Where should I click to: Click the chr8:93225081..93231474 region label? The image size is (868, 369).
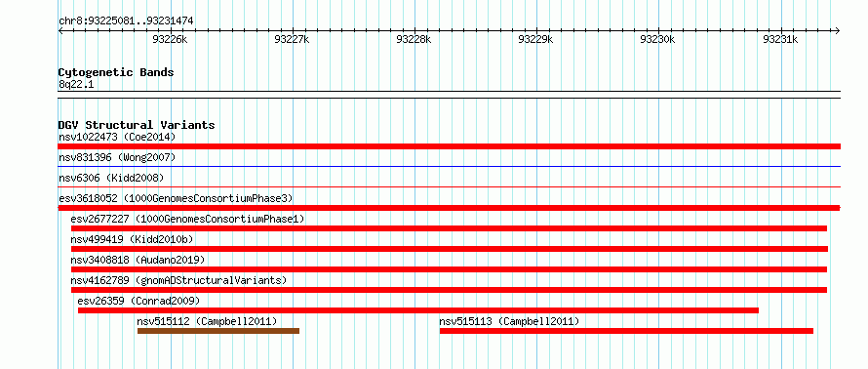pyautogui.click(x=126, y=21)
